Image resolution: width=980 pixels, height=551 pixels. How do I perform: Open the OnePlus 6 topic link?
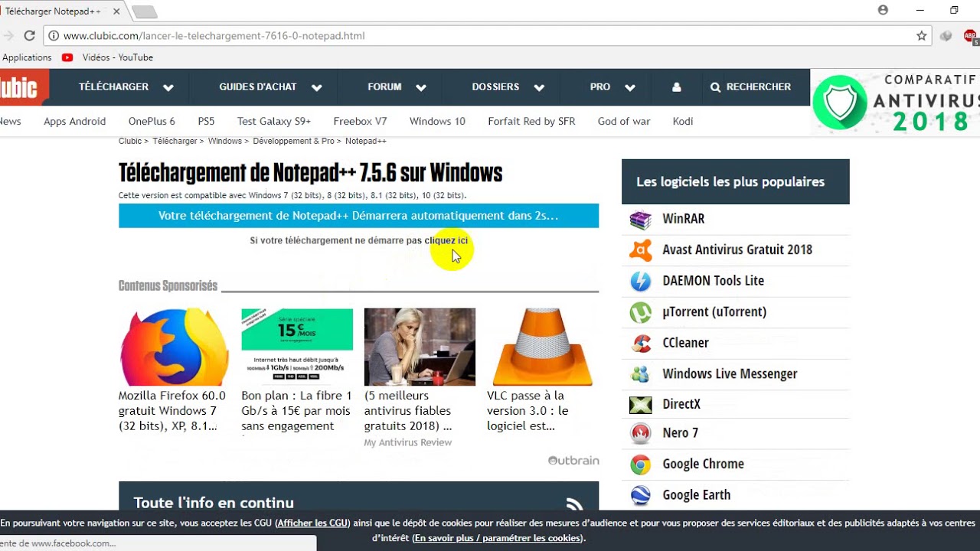point(152,121)
